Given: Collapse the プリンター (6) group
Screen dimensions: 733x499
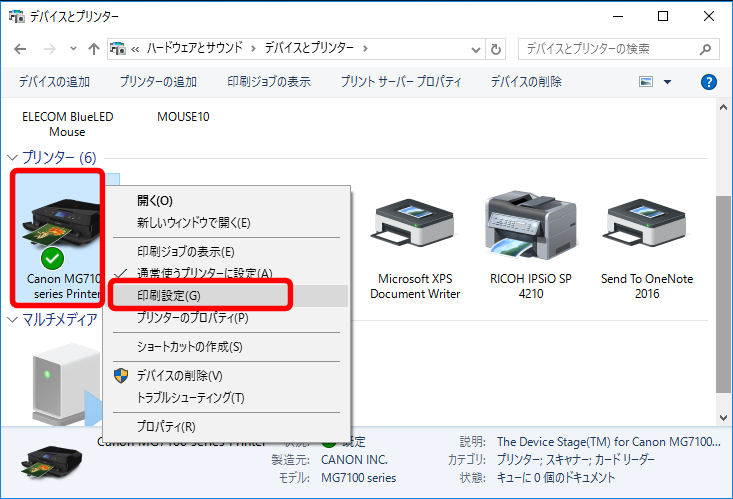Looking at the screenshot, I should point(13,158).
